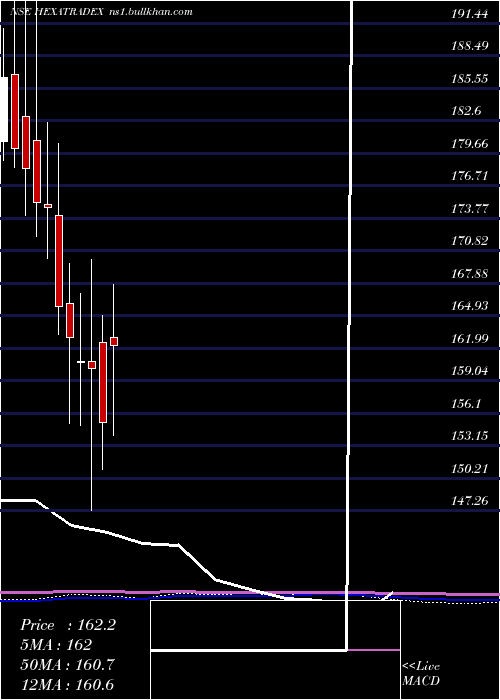Screen dimensions: 500x700
Task: Select the 188.49 price axis label
Action: pos(470,46)
